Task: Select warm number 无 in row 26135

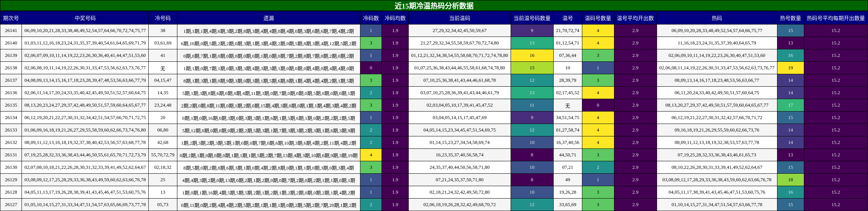Action: [568, 105]
